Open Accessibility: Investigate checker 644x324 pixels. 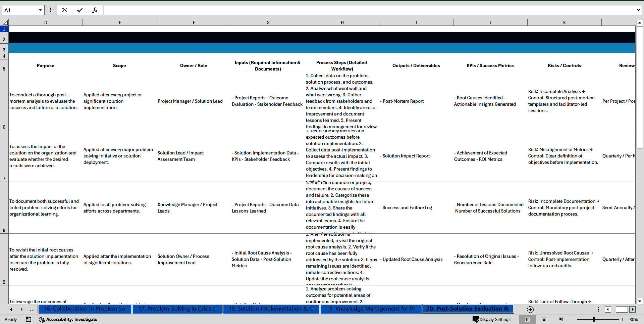68,319
